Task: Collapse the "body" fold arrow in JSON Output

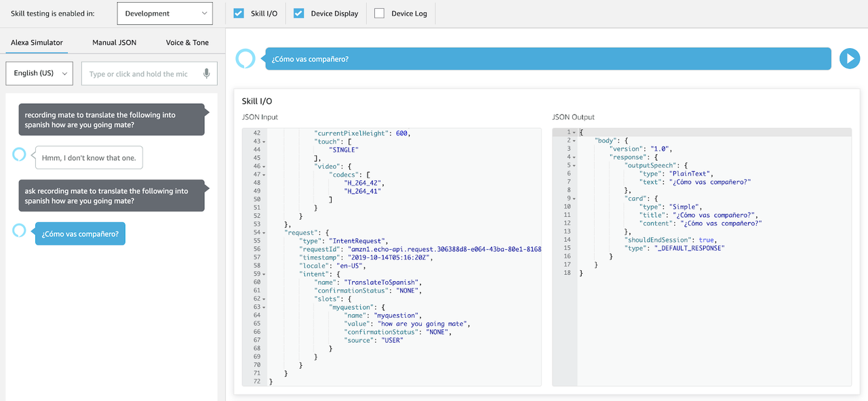Action: tap(574, 140)
